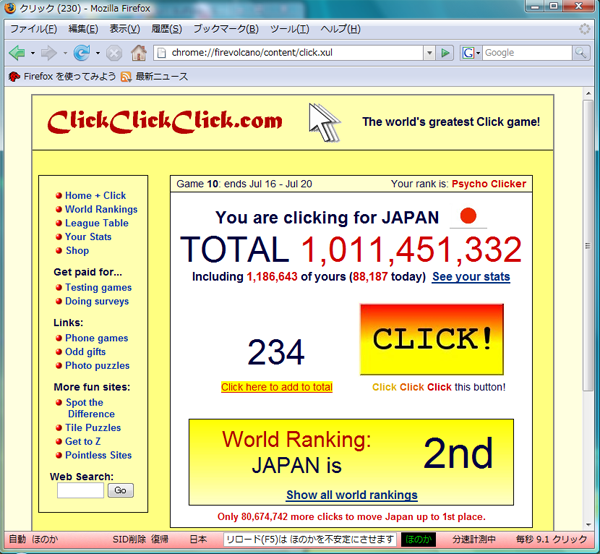Click the green Go arrow beside the address bar

tap(445, 53)
